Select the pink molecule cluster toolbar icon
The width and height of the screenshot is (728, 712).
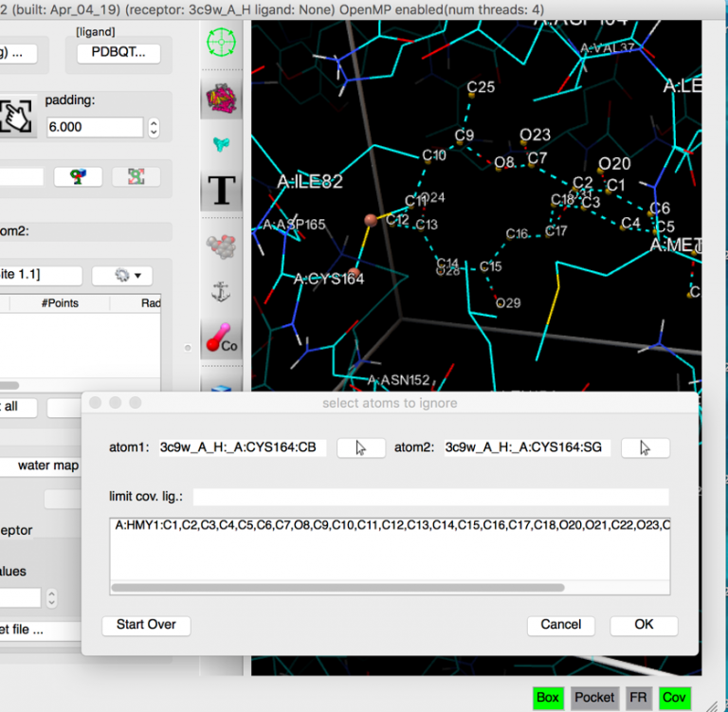[x=220, y=98]
